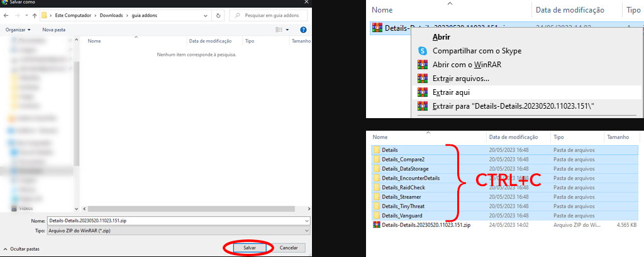Choose Abrir com o WinRAR
This screenshot has height=257, width=644.
(467, 65)
